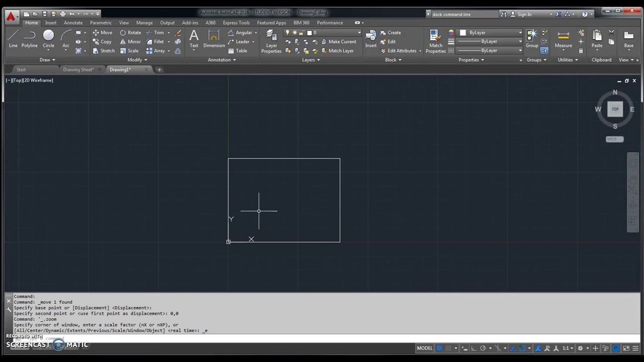
Task: Toggle ortho mode in status bar
Action: coord(474,348)
